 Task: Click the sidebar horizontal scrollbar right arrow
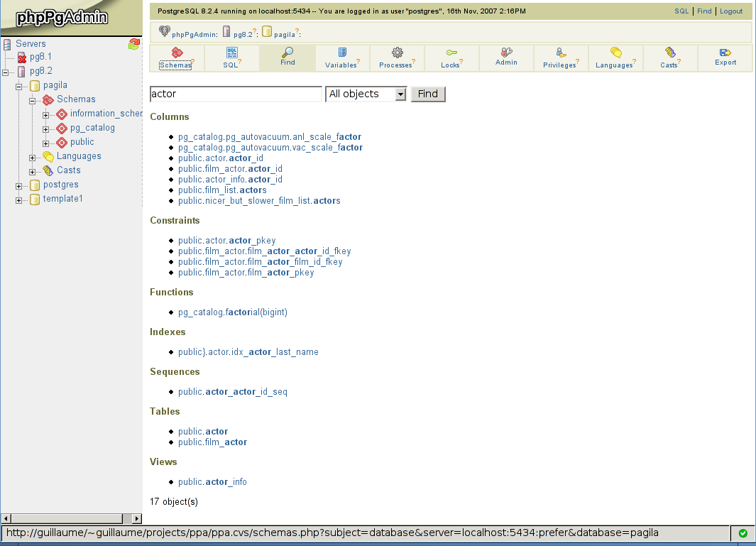pyautogui.click(x=137, y=518)
